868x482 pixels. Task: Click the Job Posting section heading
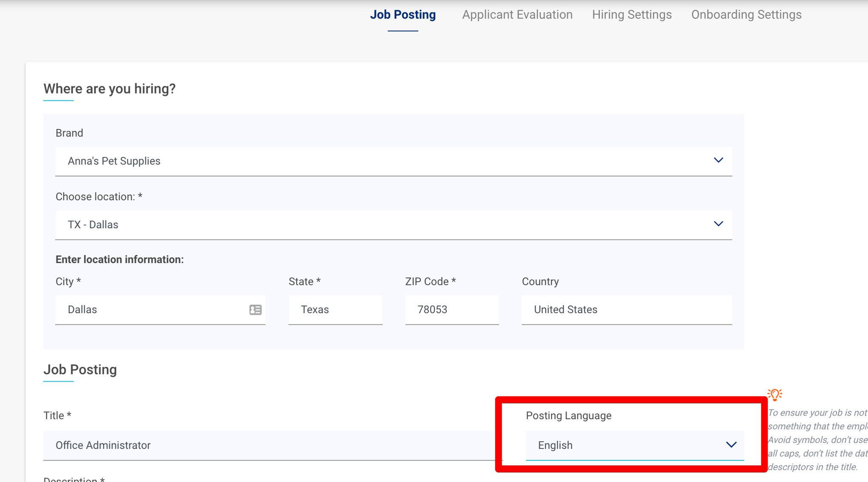tap(80, 370)
